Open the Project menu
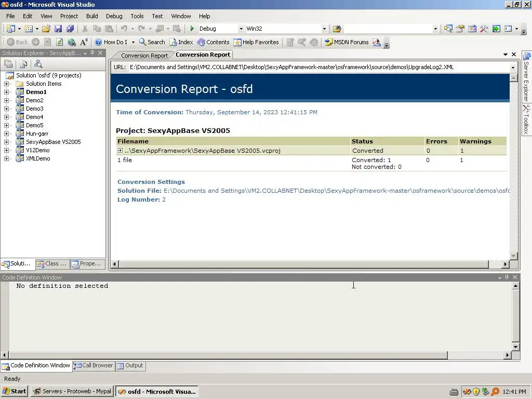This screenshot has width=532, height=399. point(69,16)
